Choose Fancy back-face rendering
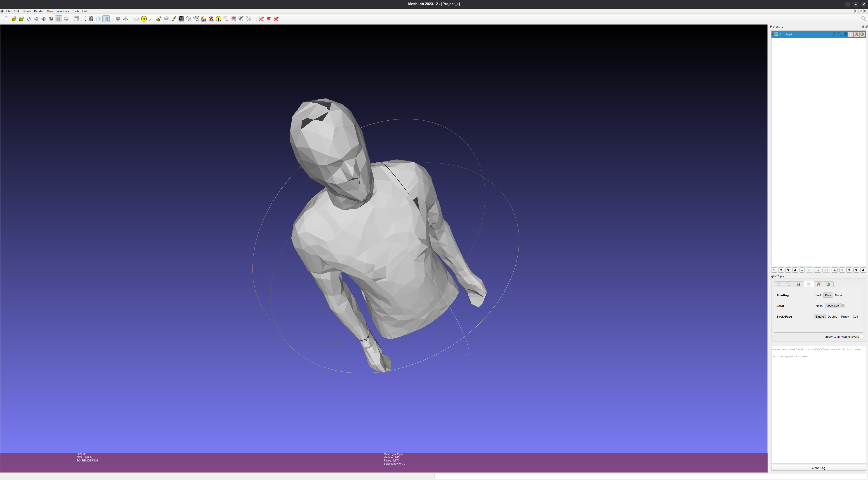This screenshot has height=480, width=868. [845, 316]
